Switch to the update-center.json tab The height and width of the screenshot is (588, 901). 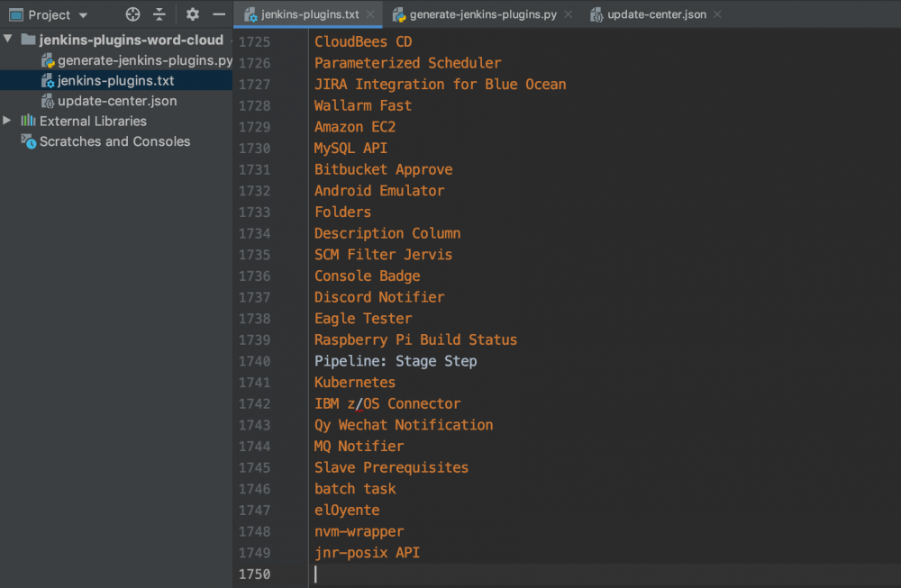[658, 14]
